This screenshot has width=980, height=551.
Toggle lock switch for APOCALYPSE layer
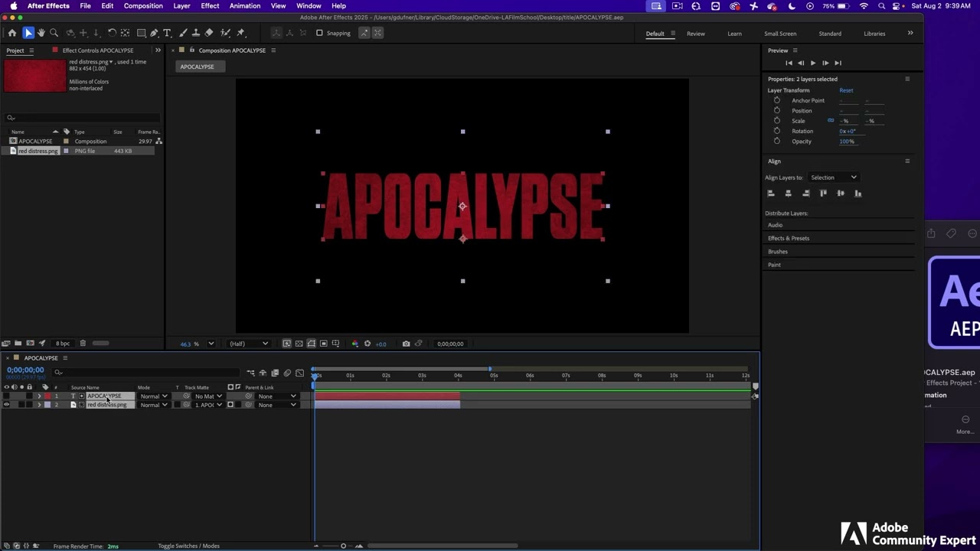(29, 396)
